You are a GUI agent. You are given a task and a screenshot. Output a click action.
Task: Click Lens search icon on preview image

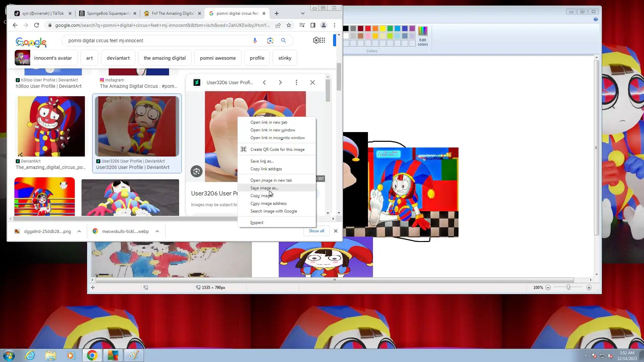[x=197, y=171]
